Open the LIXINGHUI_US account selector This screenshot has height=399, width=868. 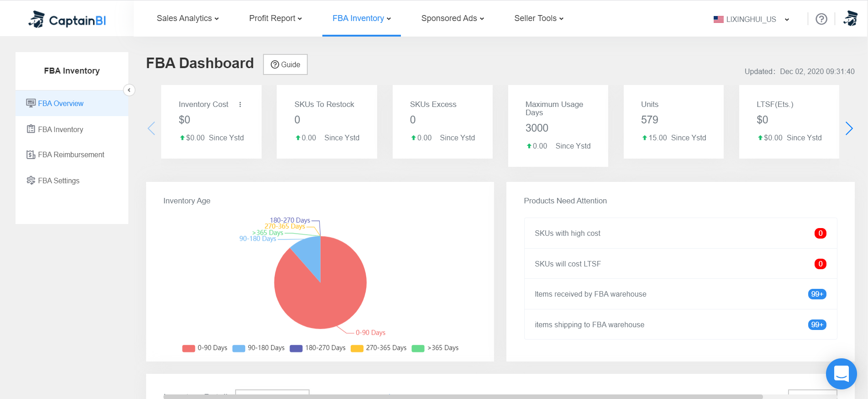(x=751, y=19)
